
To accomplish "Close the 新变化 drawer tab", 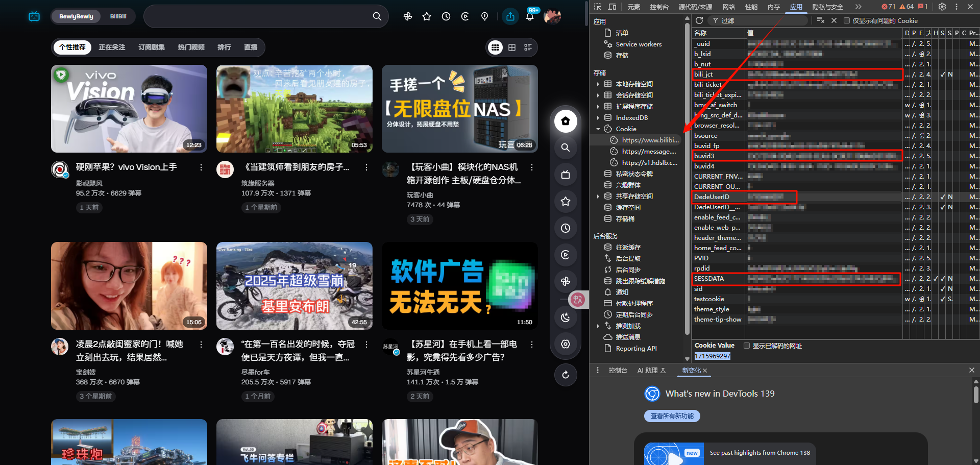I will [705, 371].
